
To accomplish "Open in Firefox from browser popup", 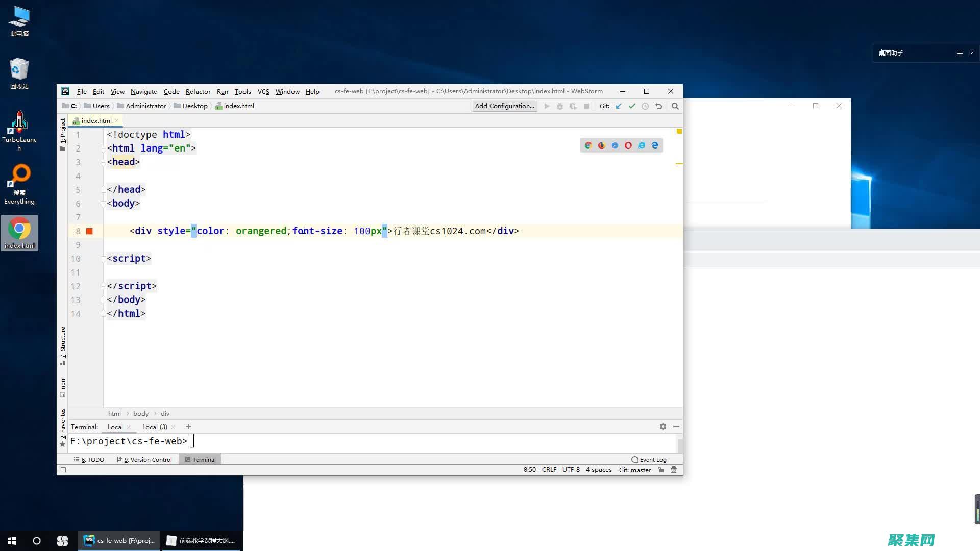I will [601, 145].
